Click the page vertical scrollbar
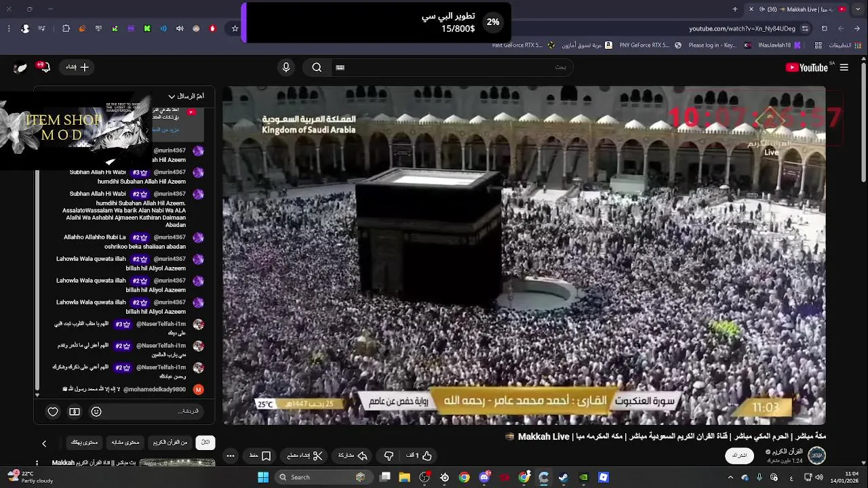This screenshot has width=868, height=488. click(863, 122)
